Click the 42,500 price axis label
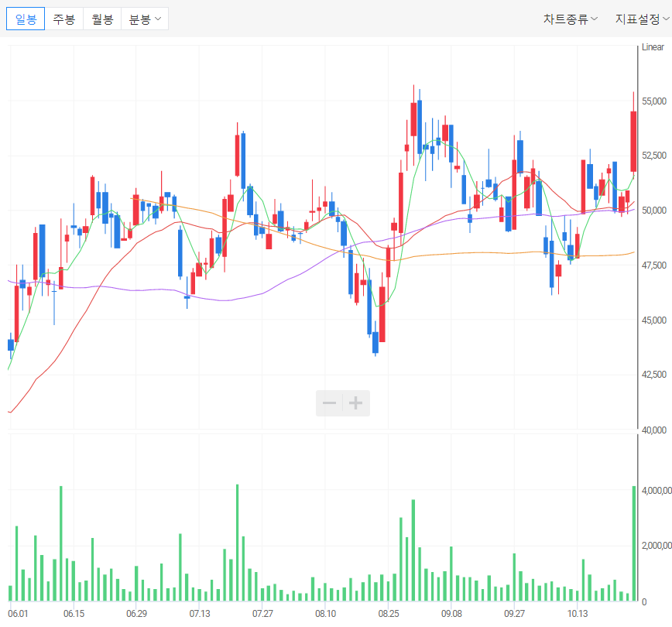This screenshot has height=627, width=672. [x=654, y=375]
